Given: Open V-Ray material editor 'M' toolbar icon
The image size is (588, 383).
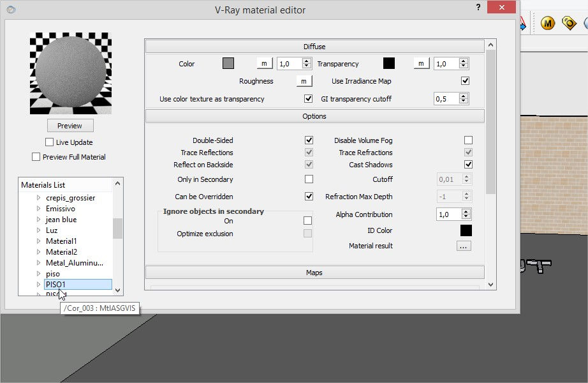Looking at the screenshot, I should tap(547, 23).
